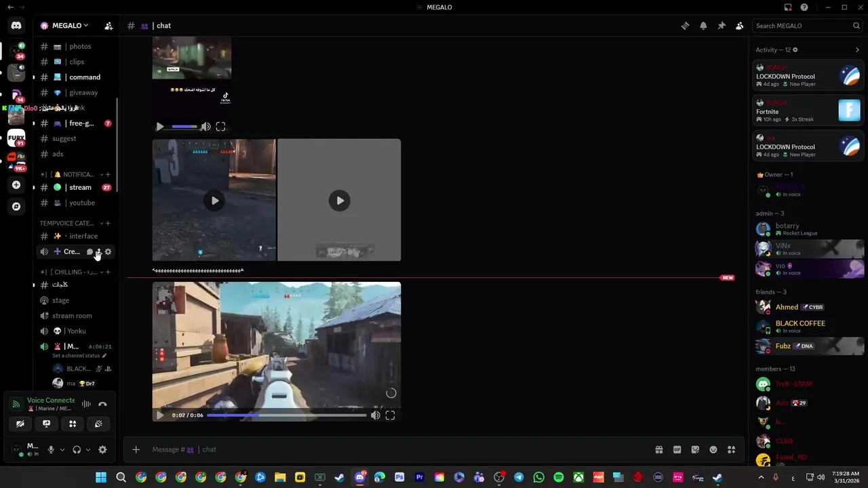This screenshot has height=488, width=868.
Task: Start an activity button in voice panel
Action: (x=73, y=424)
